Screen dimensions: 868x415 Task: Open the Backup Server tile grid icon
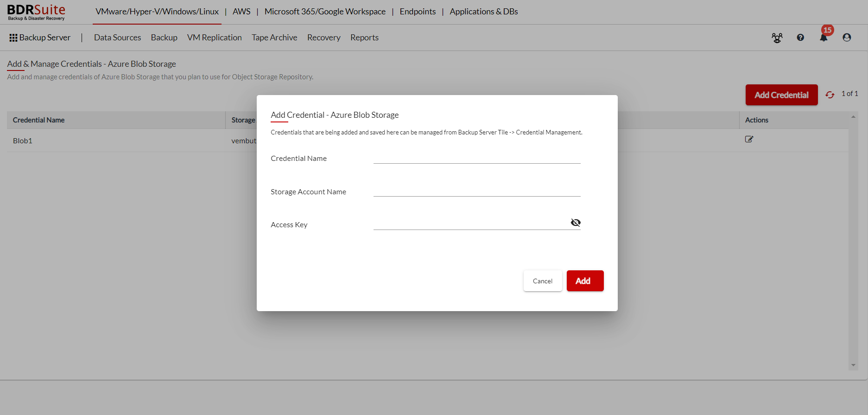[x=13, y=38]
